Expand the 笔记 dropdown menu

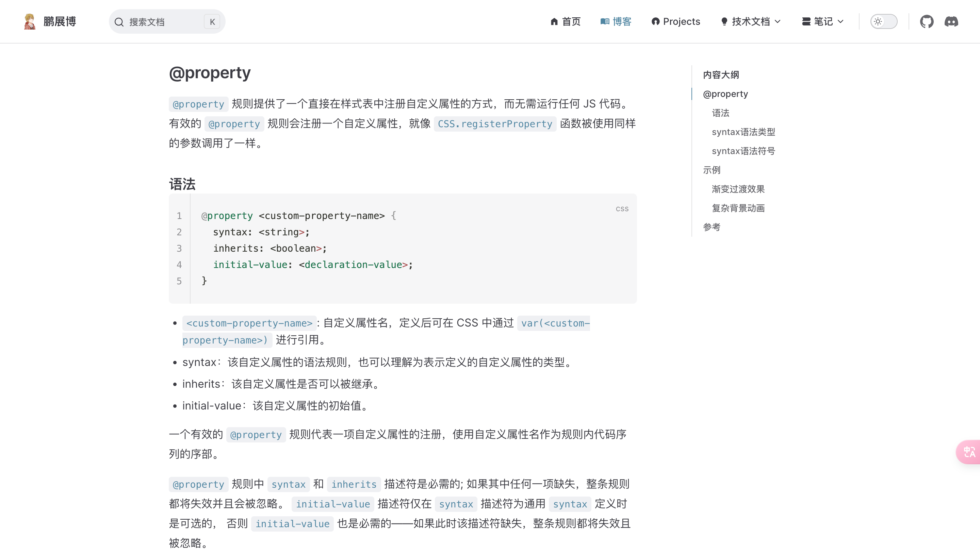823,22
